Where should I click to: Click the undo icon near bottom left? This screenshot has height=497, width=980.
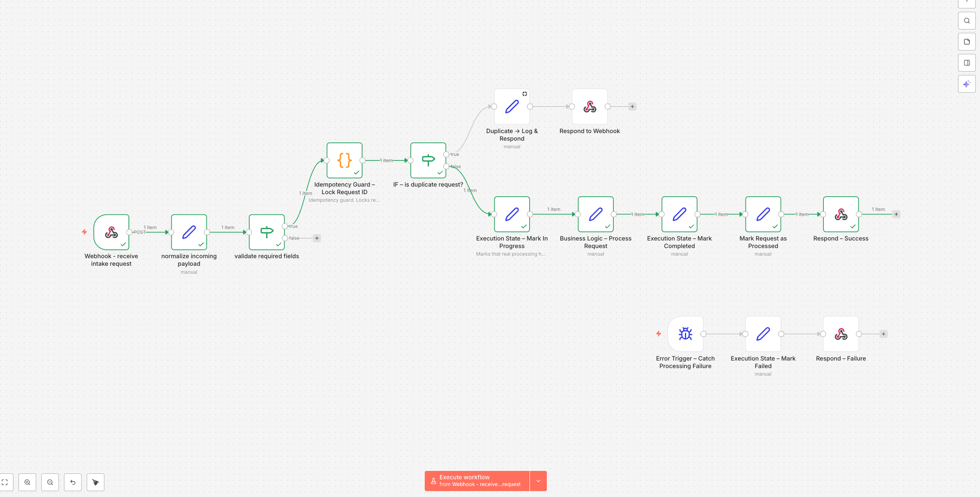tap(72, 482)
